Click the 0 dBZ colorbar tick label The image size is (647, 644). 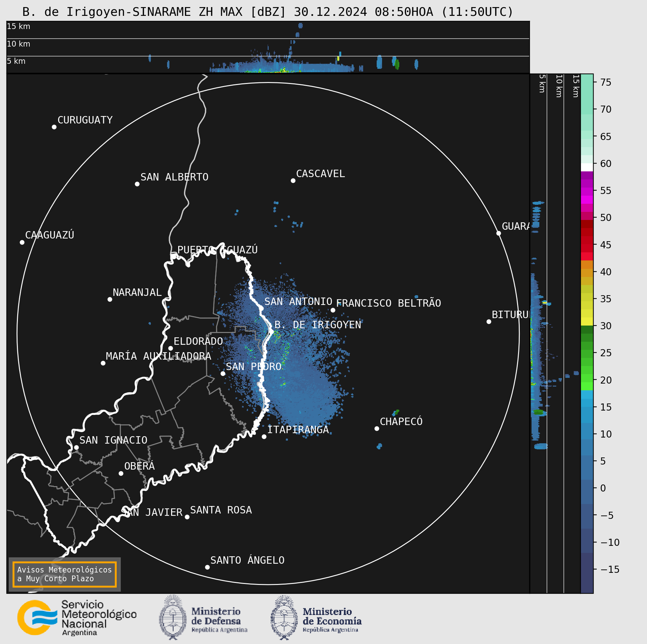pyautogui.click(x=603, y=488)
